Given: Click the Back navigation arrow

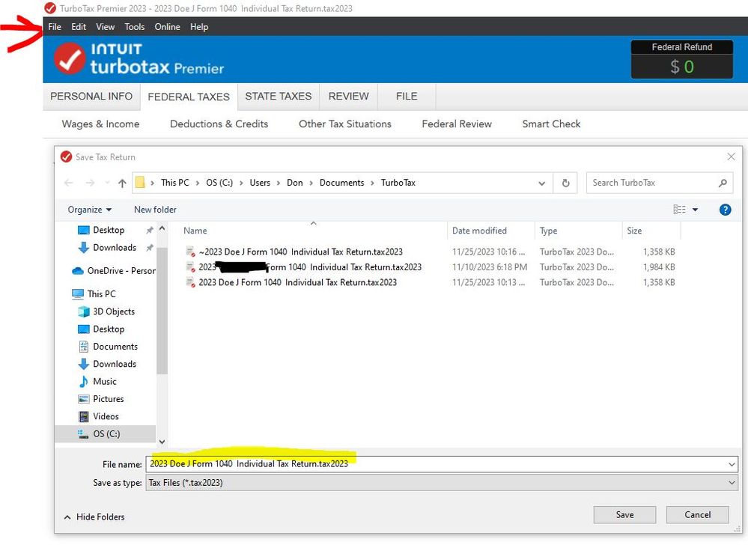Looking at the screenshot, I should click(x=69, y=183).
